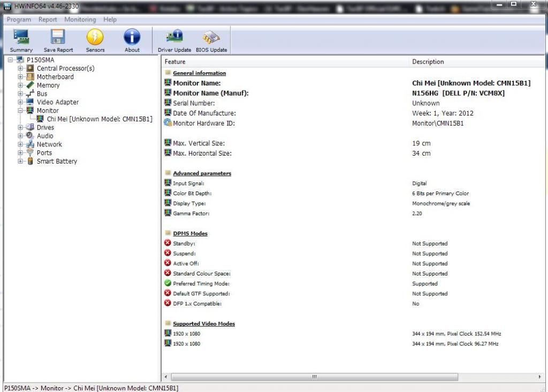The height and width of the screenshot is (392, 548).
Task: Expand the Central Processor(s) node
Action: coord(21,68)
